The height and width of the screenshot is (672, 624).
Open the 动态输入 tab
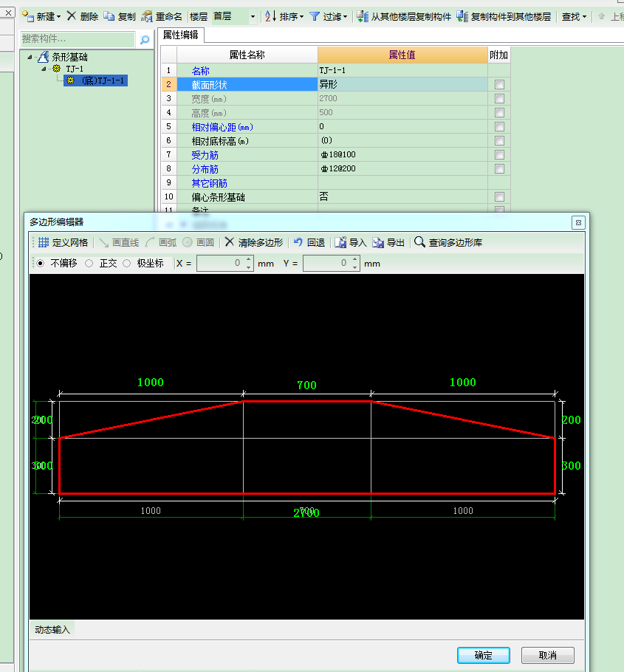pos(52,630)
